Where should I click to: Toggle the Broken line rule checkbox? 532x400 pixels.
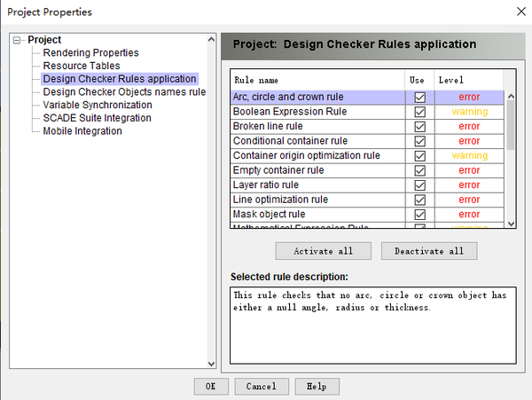tap(419, 127)
